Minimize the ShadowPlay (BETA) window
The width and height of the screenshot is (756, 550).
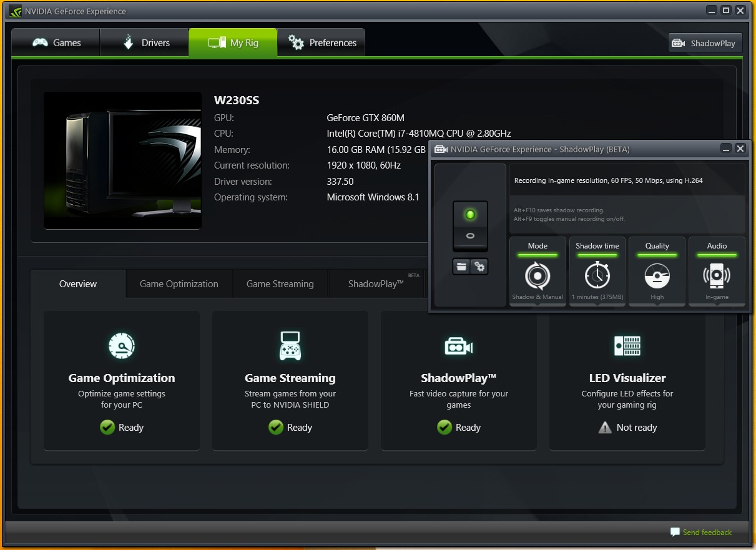click(x=725, y=149)
